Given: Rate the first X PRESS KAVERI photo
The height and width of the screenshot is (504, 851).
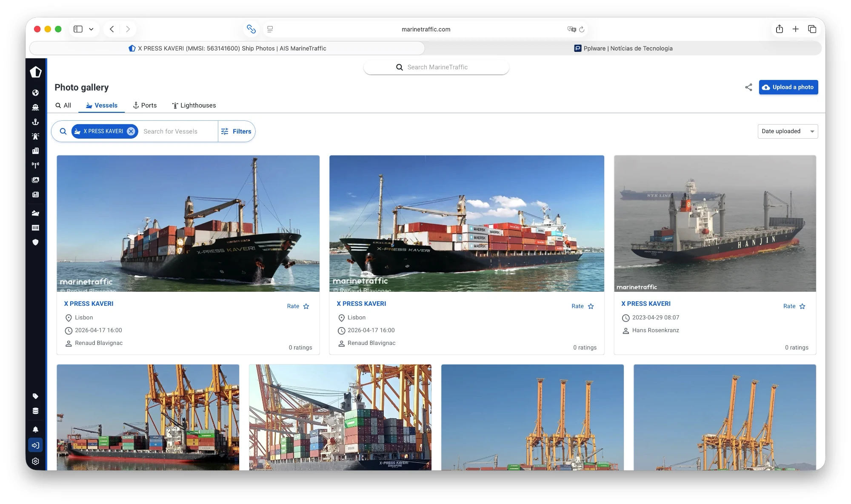Looking at the screenshot, I should (x=298, y=306).
